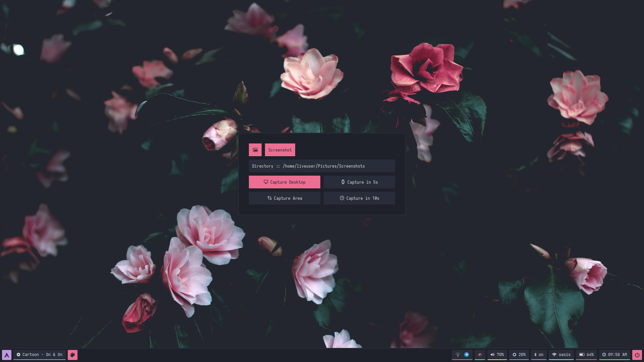Viewport: 644px width, 362px height.
Task: Select Capture in 5s option
Action: (359, 182)
